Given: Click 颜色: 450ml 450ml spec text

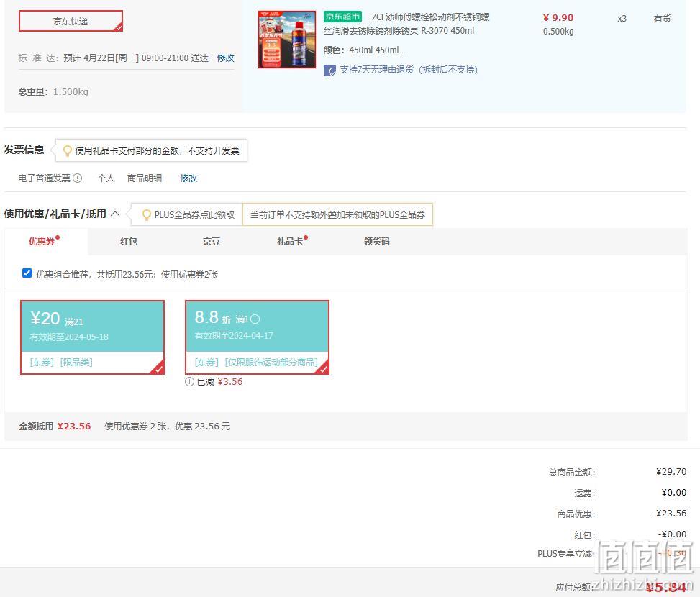Looking at the screenshot, I should pos(365,50).
